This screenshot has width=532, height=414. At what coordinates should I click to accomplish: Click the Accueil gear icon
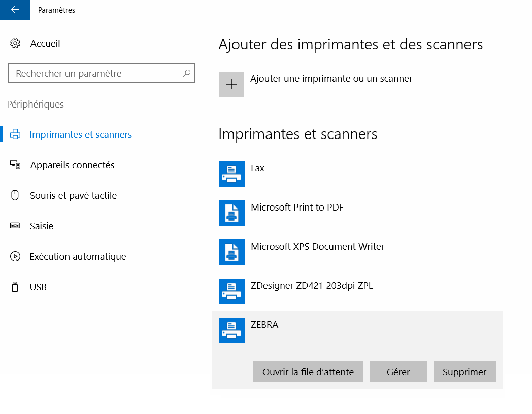tap(15, 44)
